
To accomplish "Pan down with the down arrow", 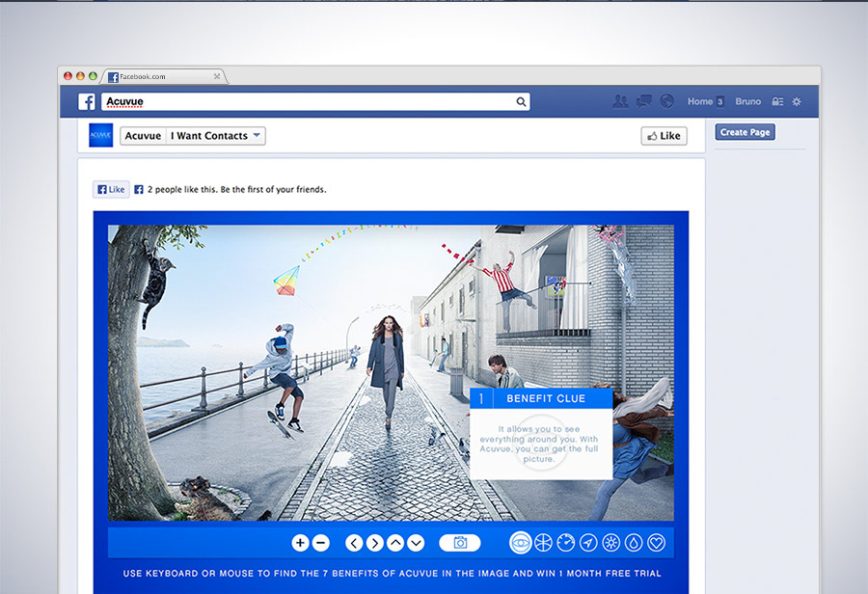I will [x=416, y=543].
